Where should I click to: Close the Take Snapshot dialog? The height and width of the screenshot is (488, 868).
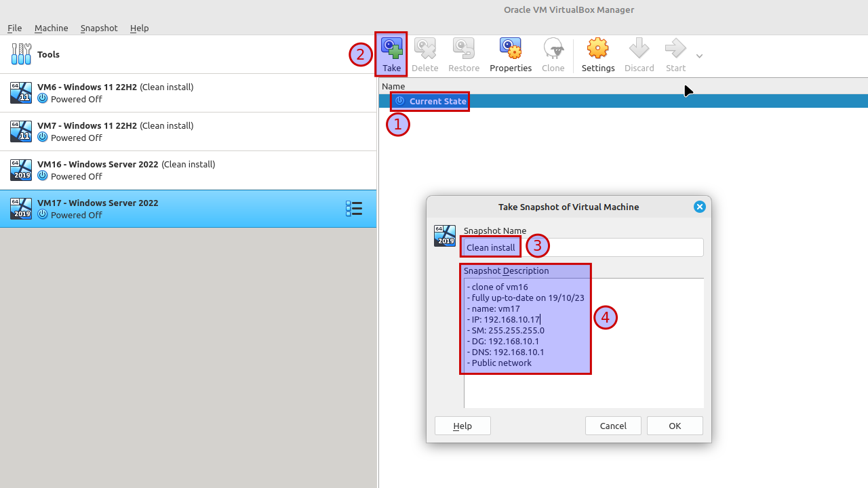tap(700, 207)
